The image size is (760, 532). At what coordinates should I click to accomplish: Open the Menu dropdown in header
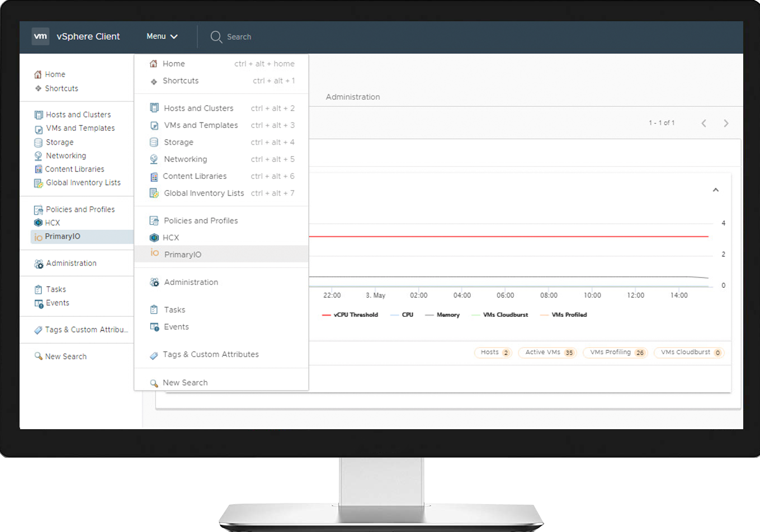(x=162, y=36)
